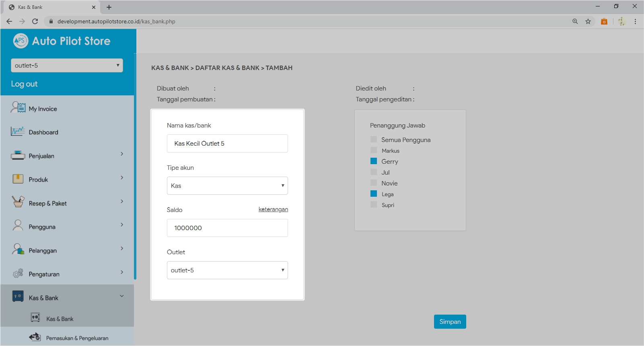The height and width of the screenshot is (346, 644).
Task: Bookmark this page with the star icon
Action: tap(588, 21)
